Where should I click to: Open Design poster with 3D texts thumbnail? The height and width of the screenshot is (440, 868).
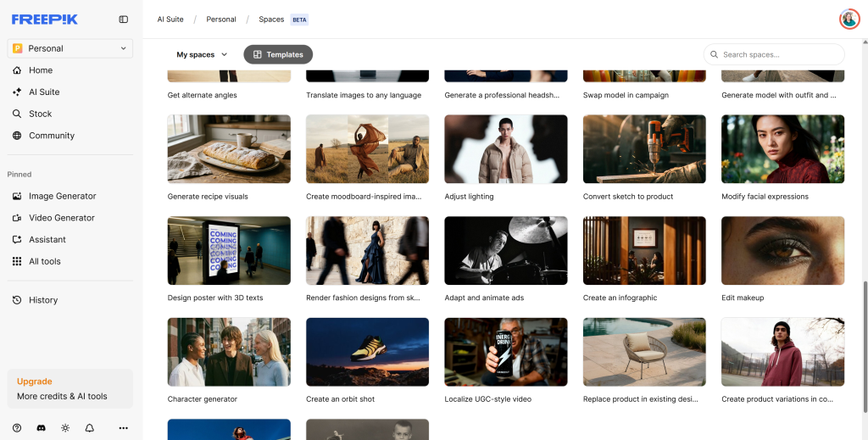coord(229,251)
